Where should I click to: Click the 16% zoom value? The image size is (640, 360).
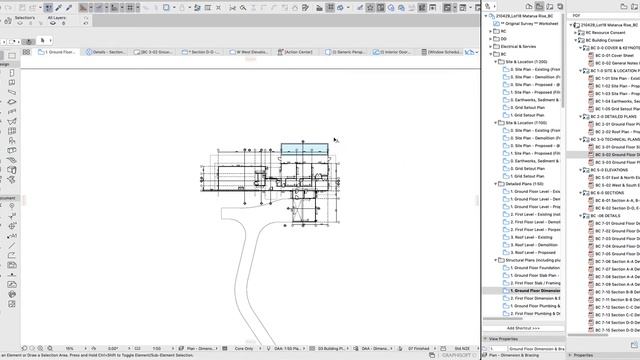(70, 349)
